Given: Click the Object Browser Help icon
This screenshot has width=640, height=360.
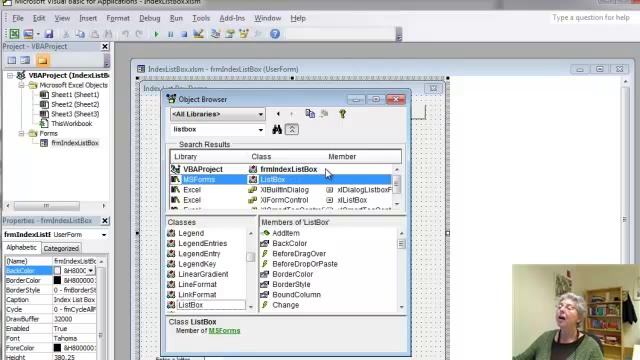Looking at the screenshot, I should point(342,114).
